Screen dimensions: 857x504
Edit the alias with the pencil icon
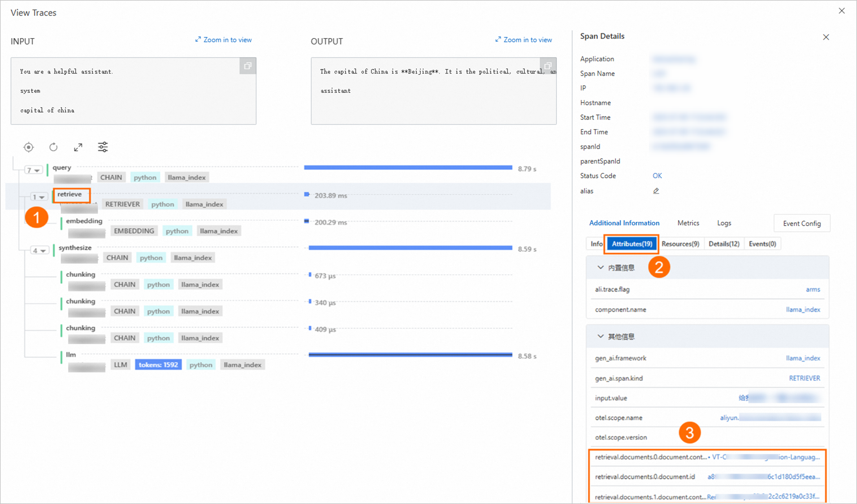[656, 191]
